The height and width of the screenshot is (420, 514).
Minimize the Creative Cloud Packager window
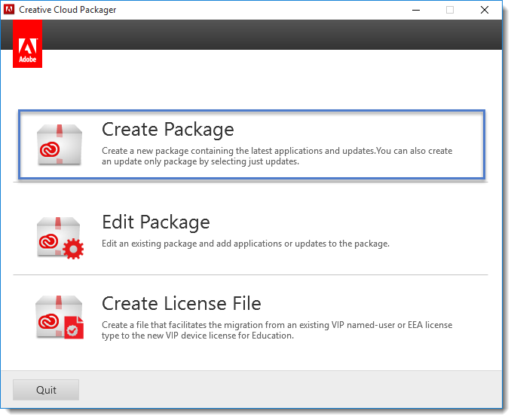click(x=416, y=10)
